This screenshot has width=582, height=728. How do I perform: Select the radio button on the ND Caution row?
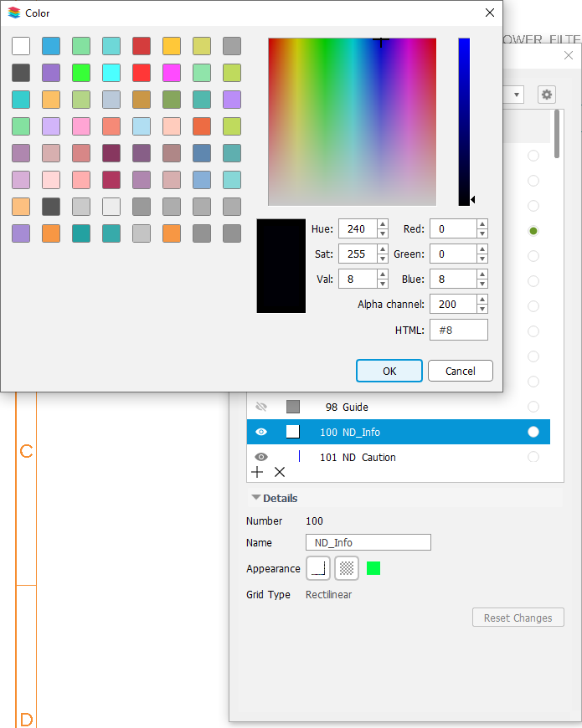533,457
